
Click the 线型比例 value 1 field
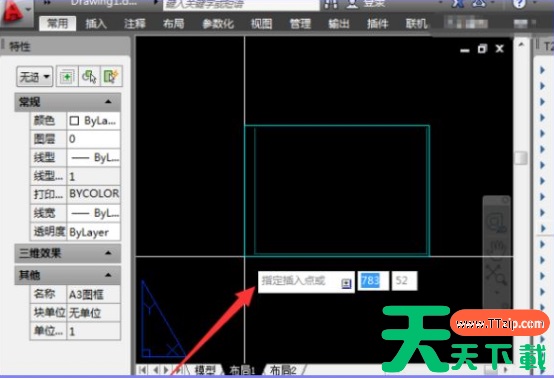[94, 176]
